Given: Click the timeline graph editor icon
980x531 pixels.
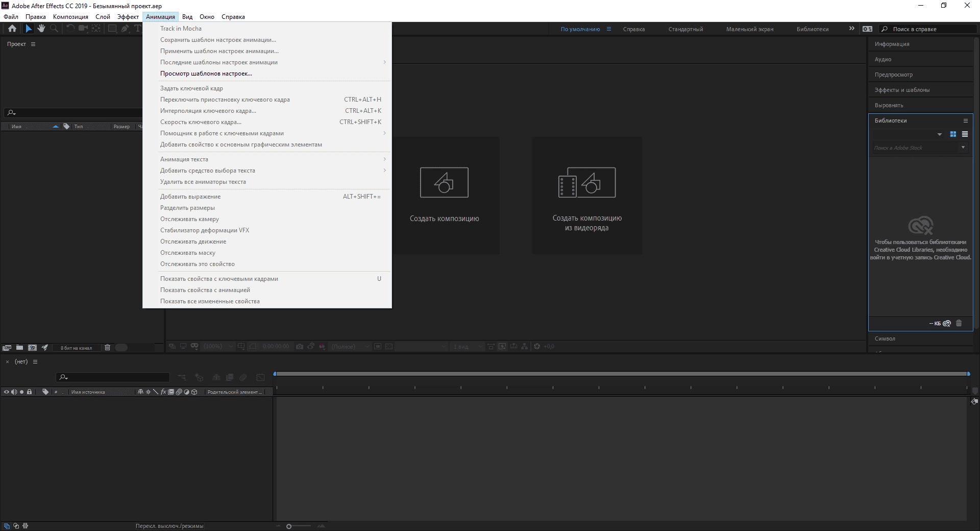Looking at the screenshot, I should [260, 377].
